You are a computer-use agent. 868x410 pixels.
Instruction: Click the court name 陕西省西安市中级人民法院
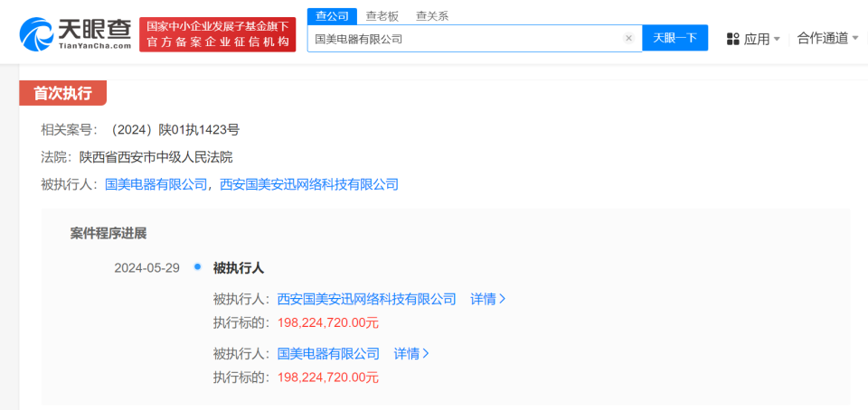pyautogui.click(x=156, y=157)
